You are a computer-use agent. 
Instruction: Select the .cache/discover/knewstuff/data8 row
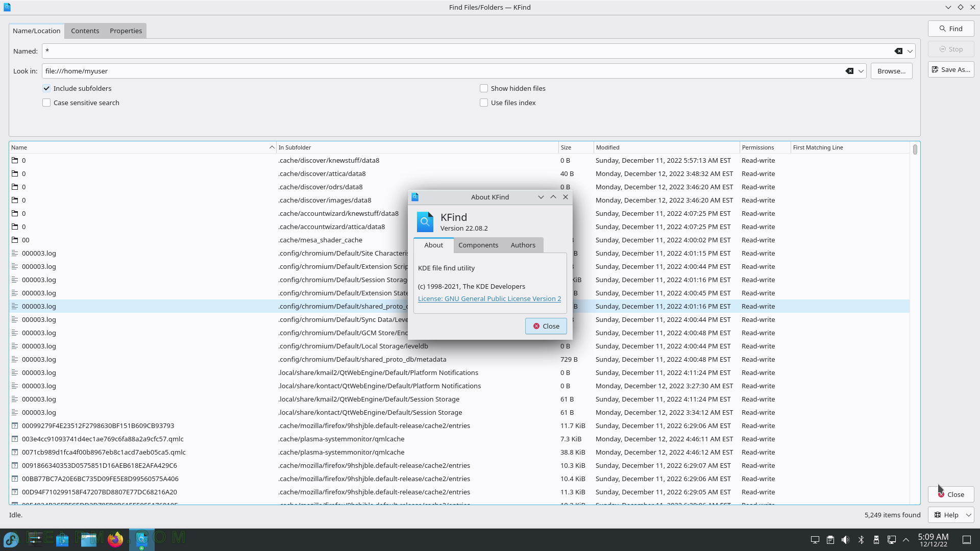click(459, 160)
